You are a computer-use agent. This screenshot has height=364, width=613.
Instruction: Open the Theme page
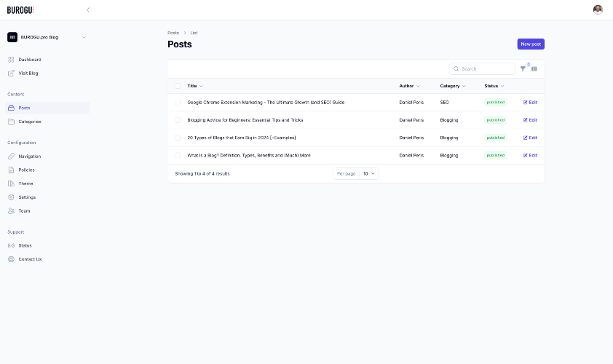(47, 183)
